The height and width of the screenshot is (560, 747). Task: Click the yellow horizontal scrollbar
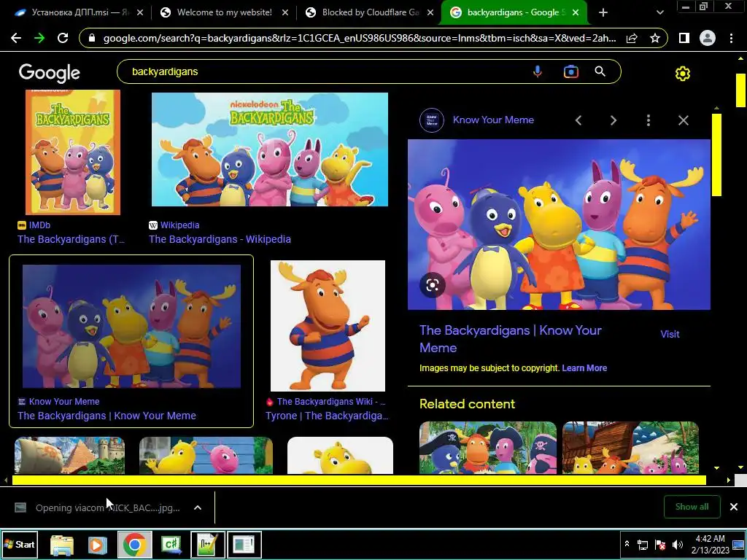pos(359,480)
